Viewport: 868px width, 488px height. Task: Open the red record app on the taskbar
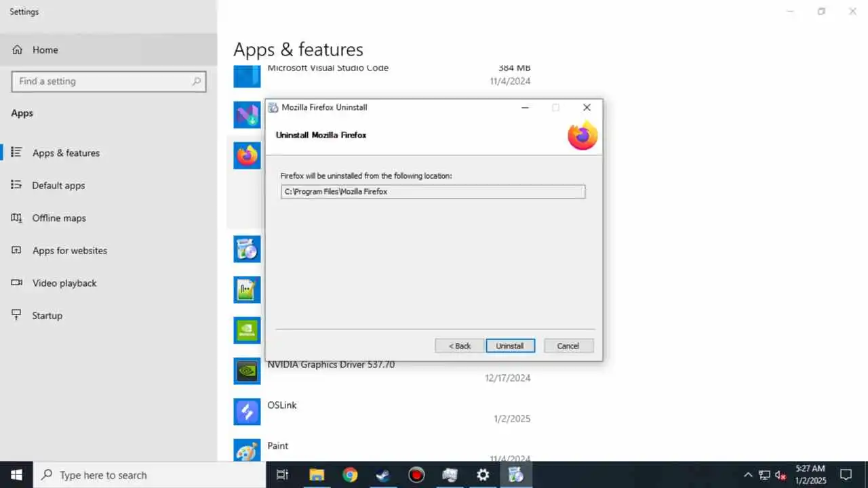(x=416, y=475)
